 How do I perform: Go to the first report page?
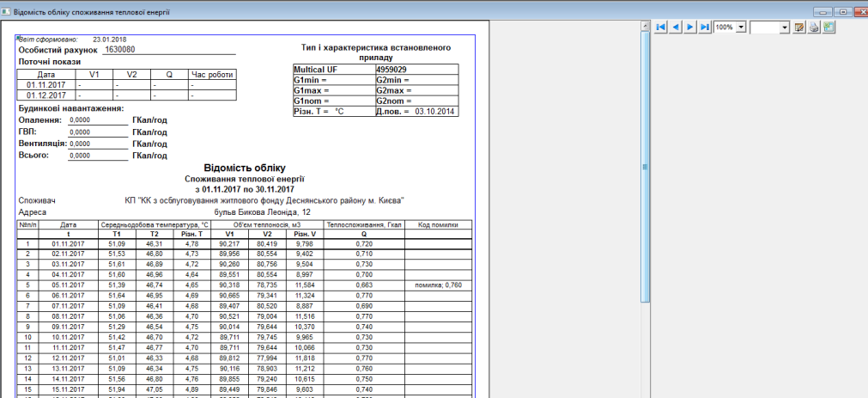point(661,28)
